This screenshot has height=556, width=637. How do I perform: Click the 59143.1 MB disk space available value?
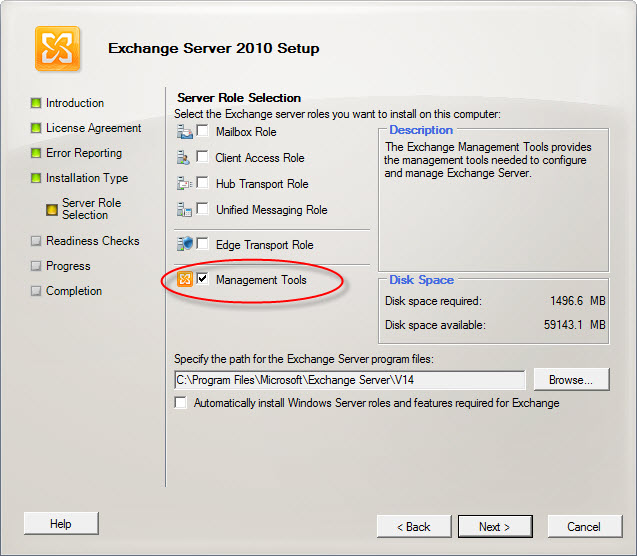(575, 325)
